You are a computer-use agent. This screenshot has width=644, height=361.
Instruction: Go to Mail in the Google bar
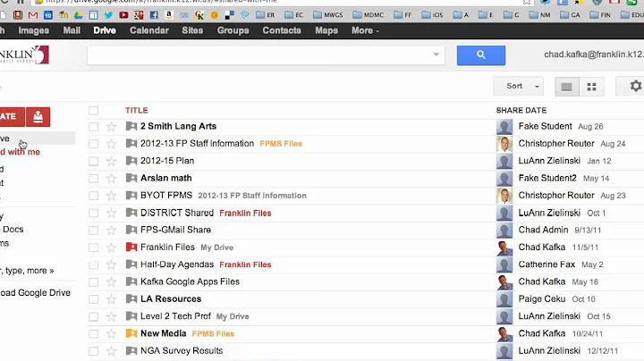coord(72,30)
